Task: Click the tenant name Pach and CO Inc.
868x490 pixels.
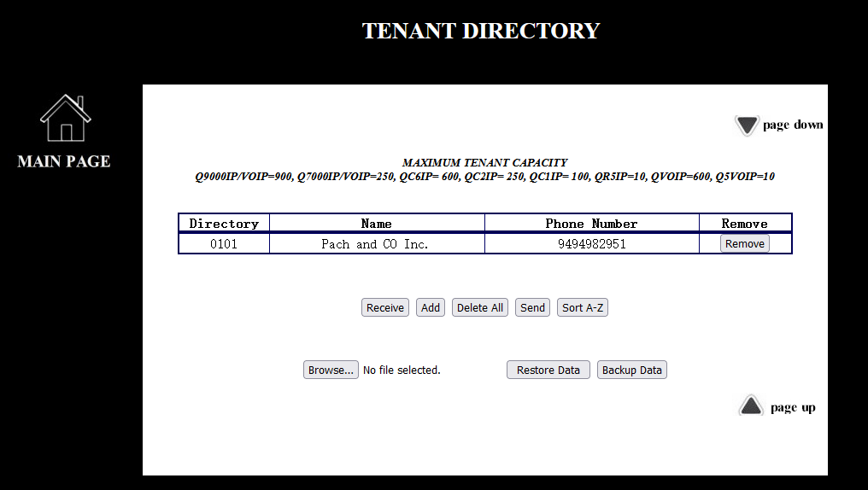Action: point(376,244)
